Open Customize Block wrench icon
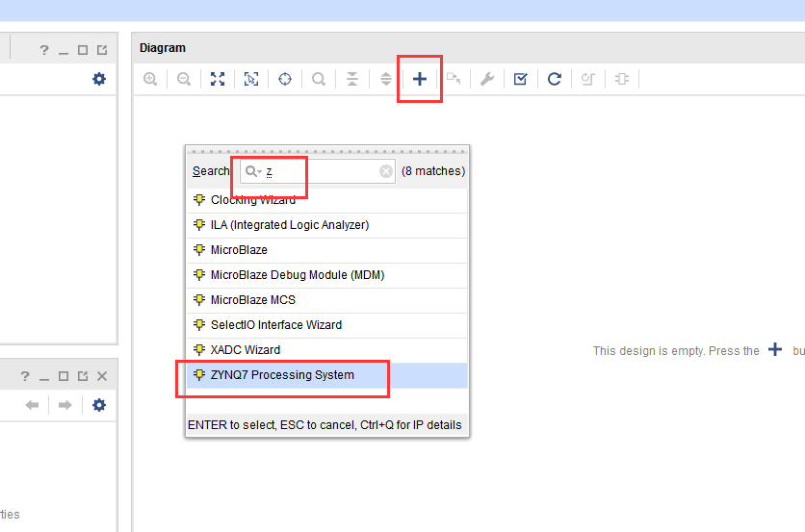The width and height of the screenshot is (805, 532). pos(486,79)
